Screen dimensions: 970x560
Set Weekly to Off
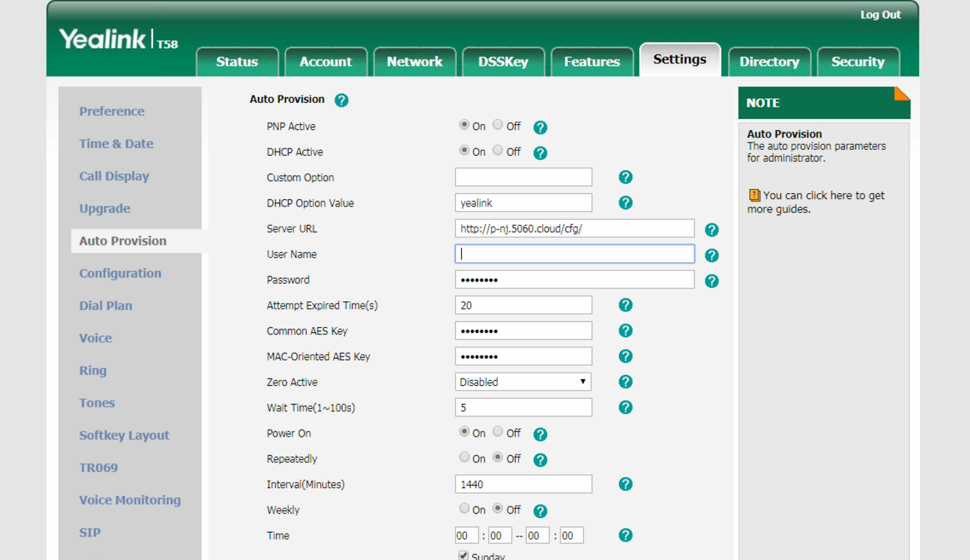click(x=498, y=509)
